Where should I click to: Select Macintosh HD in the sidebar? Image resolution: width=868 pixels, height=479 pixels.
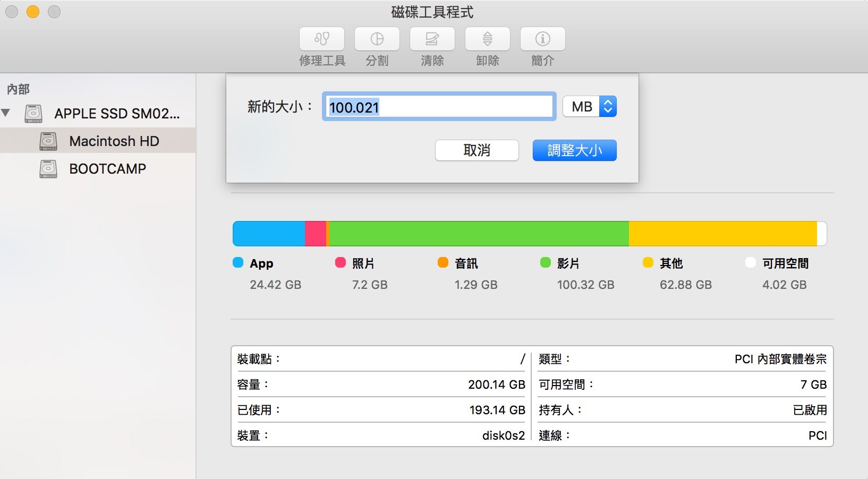coord(114,141)
